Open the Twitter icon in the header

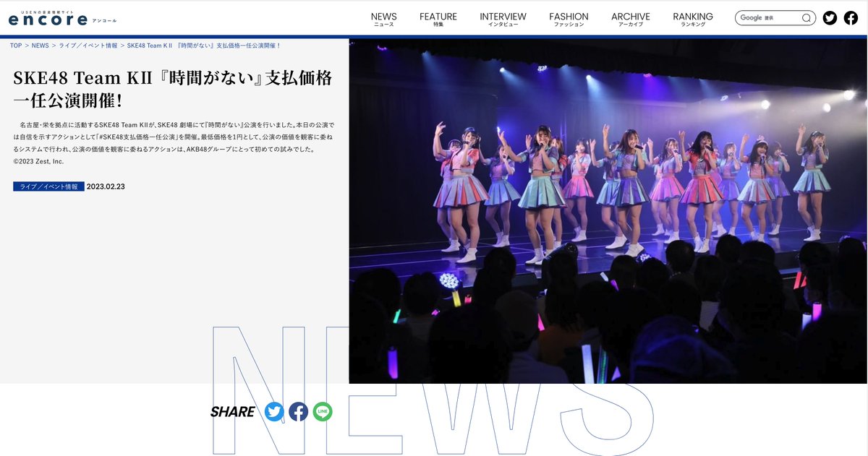coord(830,18)
